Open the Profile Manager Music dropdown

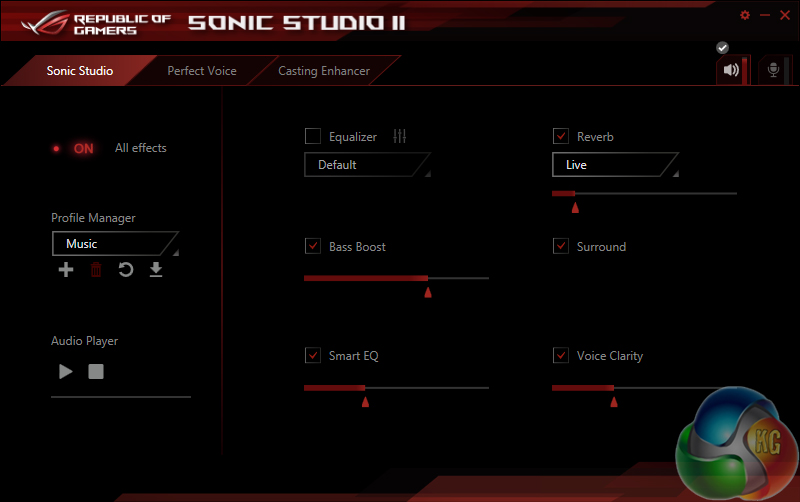(115, 244)
